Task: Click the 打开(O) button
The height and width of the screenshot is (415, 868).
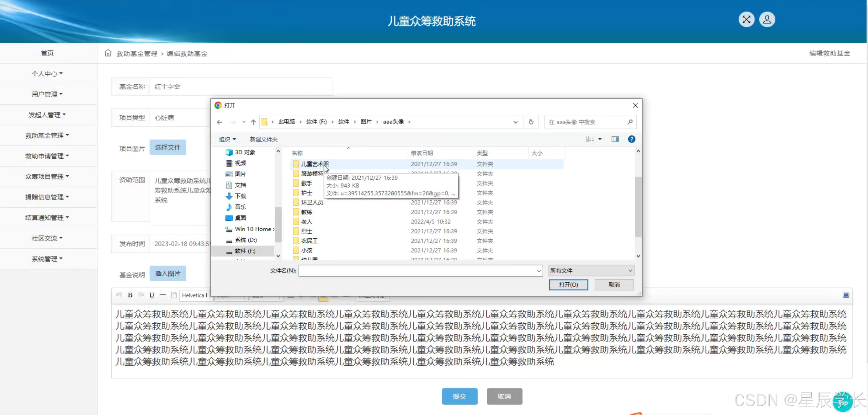Action: coord(569,285)
